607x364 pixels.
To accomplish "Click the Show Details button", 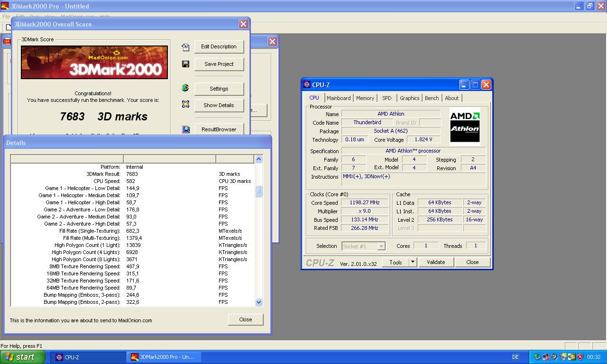I will [x=219, y=105].
